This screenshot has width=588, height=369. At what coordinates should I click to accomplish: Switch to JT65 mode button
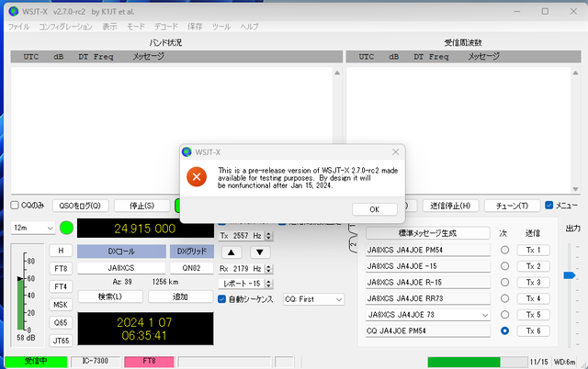coord(61,341)
